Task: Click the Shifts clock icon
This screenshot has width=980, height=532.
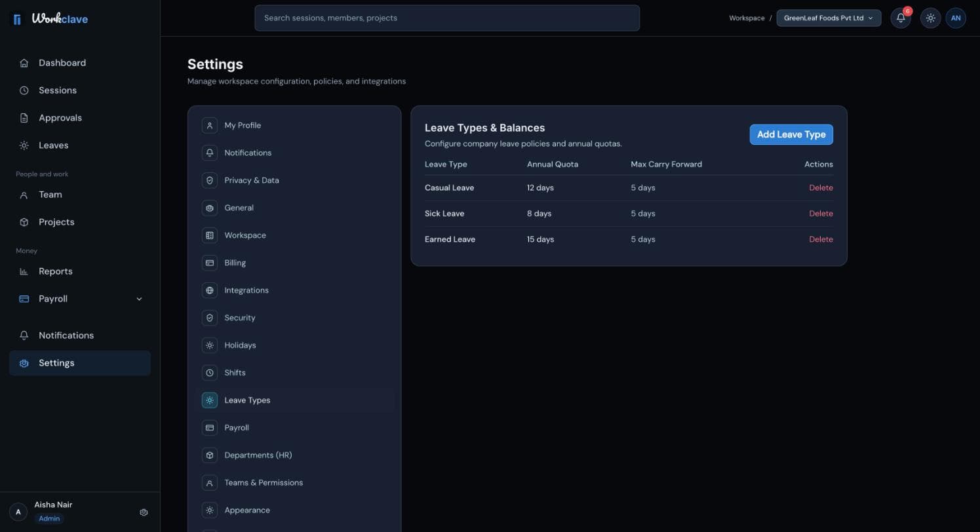Action: click(210, 373)
